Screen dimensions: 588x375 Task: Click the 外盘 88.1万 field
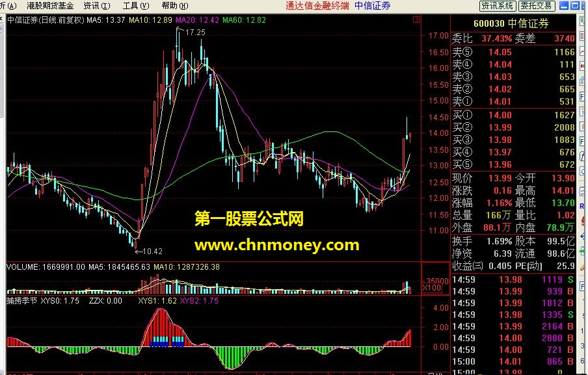[482, 227]
